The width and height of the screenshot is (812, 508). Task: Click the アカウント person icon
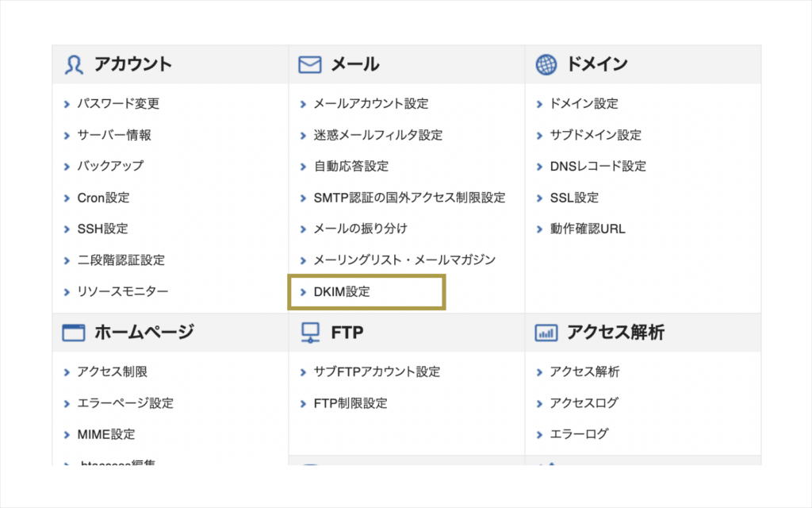pyautogui.click(x=74, y=65)
